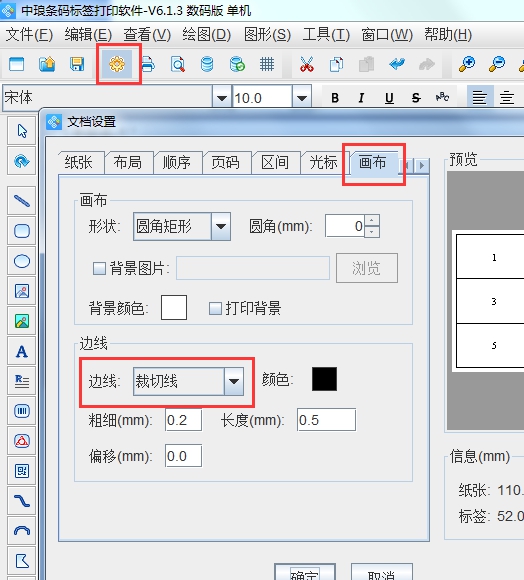
Task: Open the 窗口(W) menu
Action: [386, 35]
